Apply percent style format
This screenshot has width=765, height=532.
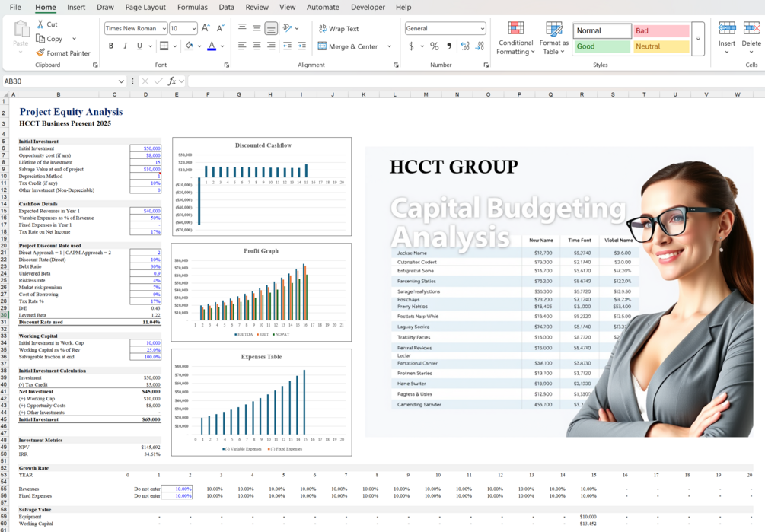coord(434,46)
